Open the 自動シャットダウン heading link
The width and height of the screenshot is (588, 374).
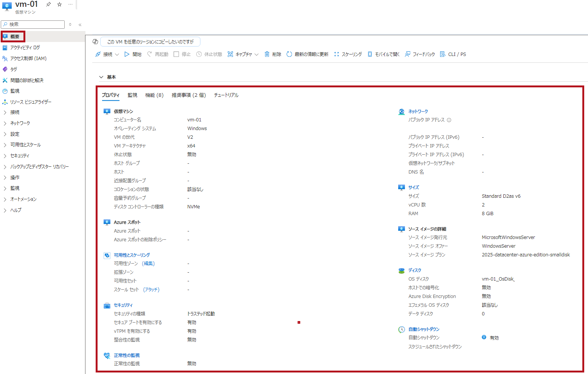pos(424,329)
